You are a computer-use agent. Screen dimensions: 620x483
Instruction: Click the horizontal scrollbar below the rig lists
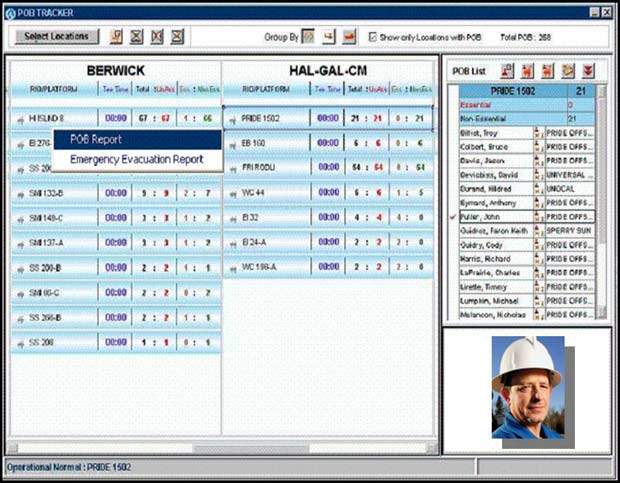pyautogui.click(x=220, y=448)
